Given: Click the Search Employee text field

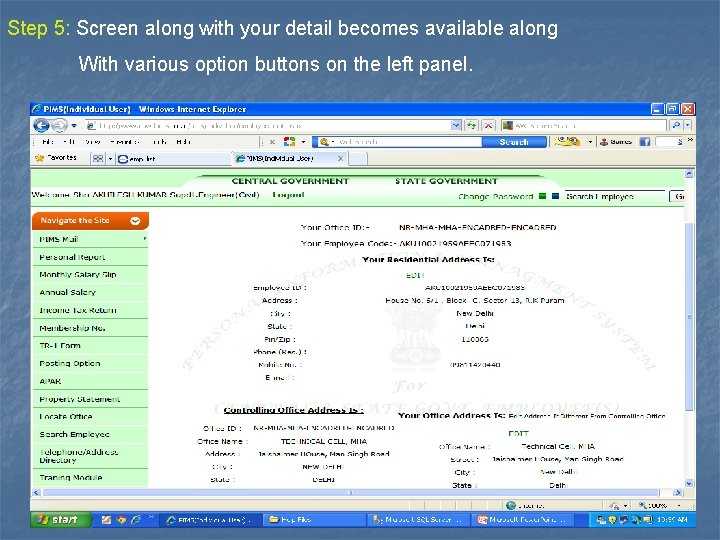Looking at the screenshot, I should click(614, 196).
